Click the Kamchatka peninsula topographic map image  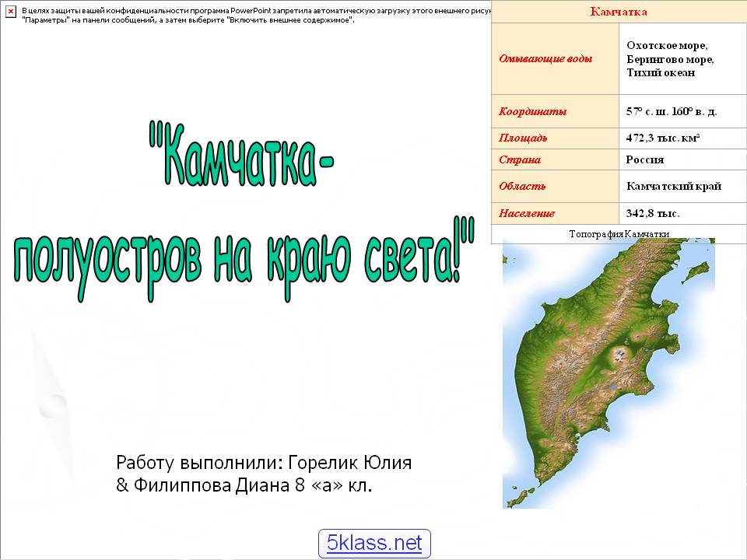click(x=608, y=373)
